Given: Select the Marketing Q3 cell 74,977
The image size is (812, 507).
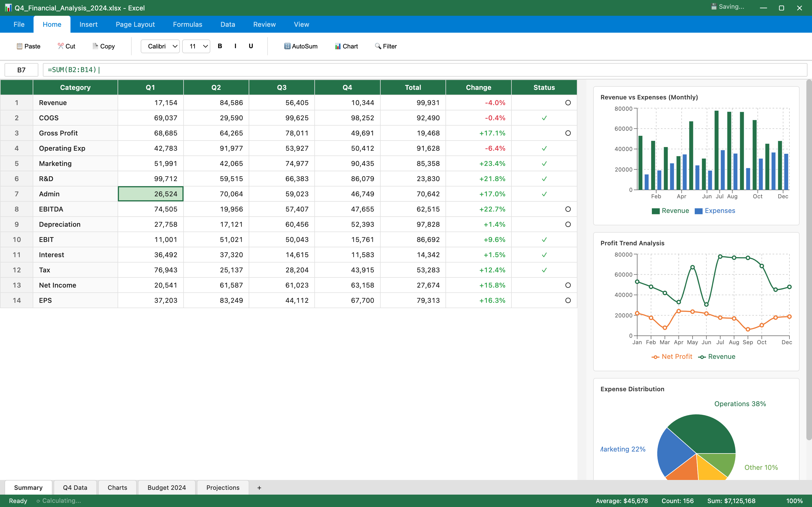Looking at the screenshot, I should 281,164.
